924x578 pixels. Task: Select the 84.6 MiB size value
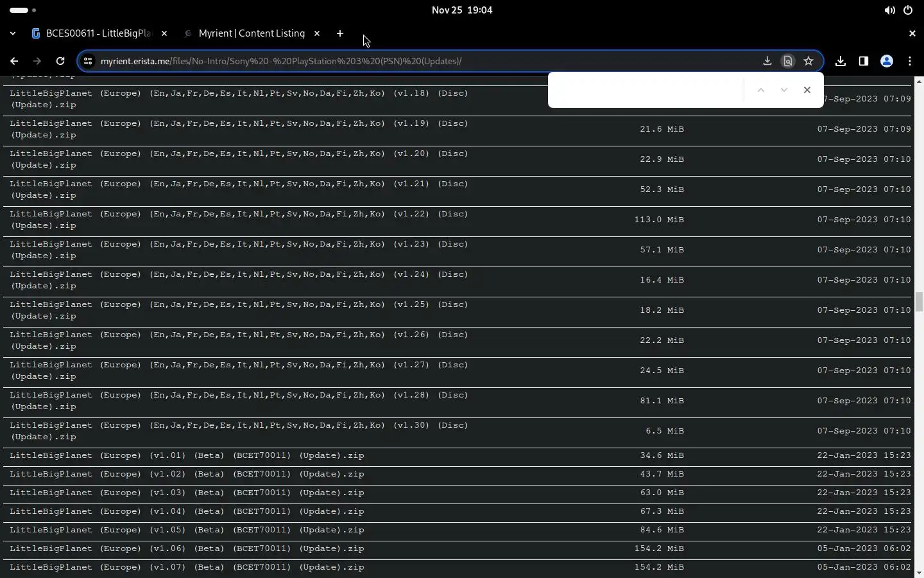[662, 530]
